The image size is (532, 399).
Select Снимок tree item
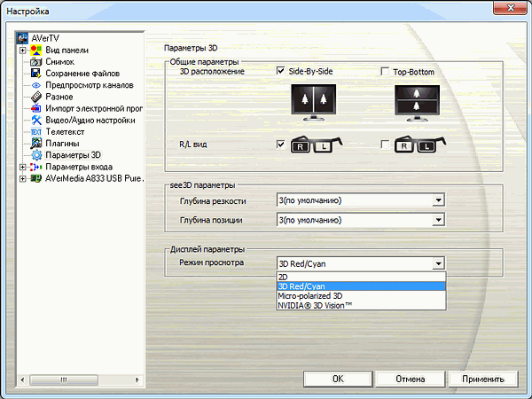click(59, 62)
